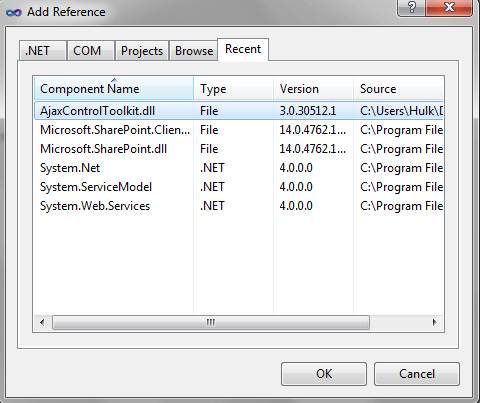
Task: Sort by Version column header
Action: pos(313,89)
